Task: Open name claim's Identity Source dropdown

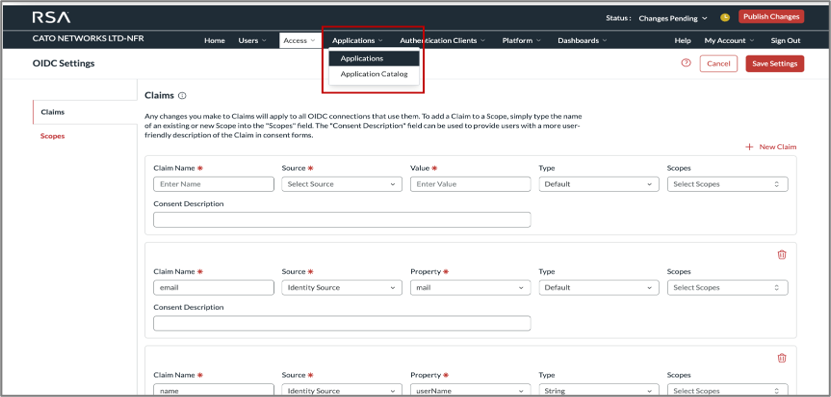Action: (x=342, y=390)
